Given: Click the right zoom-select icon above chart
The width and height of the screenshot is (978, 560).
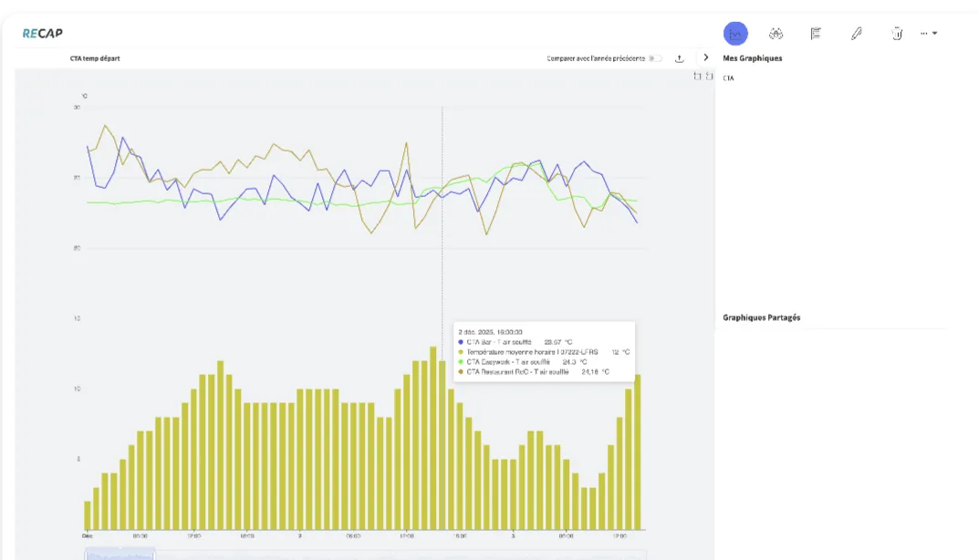Looking at the screenshot, I should (x=710, y=76).
